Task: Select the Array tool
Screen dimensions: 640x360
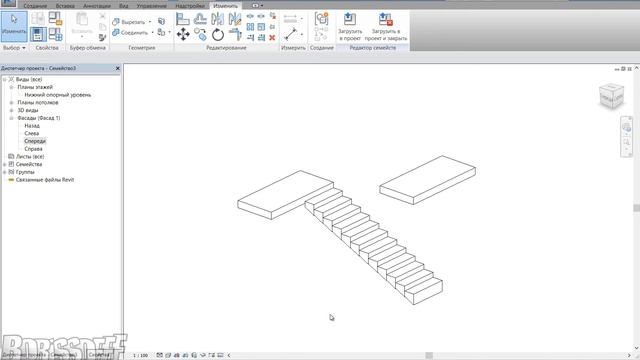Action: tap(250, 27)
